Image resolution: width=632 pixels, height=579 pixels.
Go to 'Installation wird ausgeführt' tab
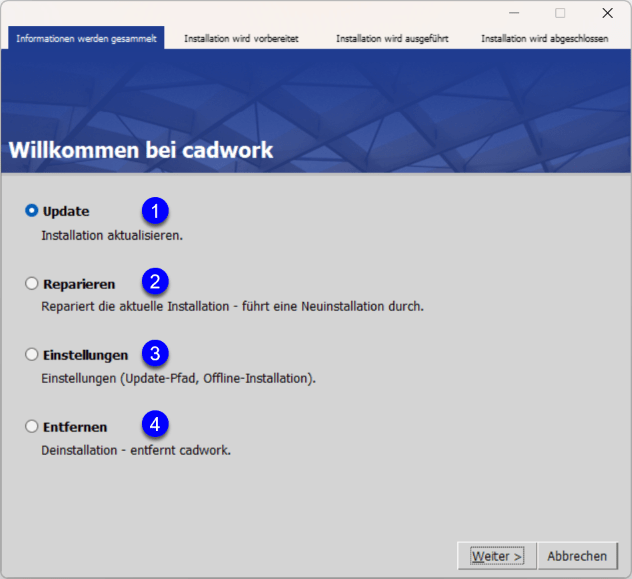(x=392, y=39)
